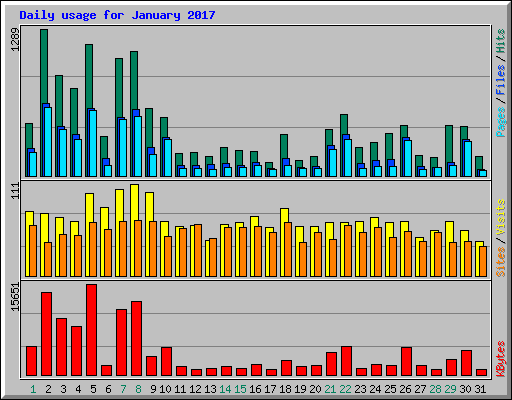The width and height of the screenshot is (512, 400).
Task: Click the blue Files legend label
Action: (x=501, y=79)
